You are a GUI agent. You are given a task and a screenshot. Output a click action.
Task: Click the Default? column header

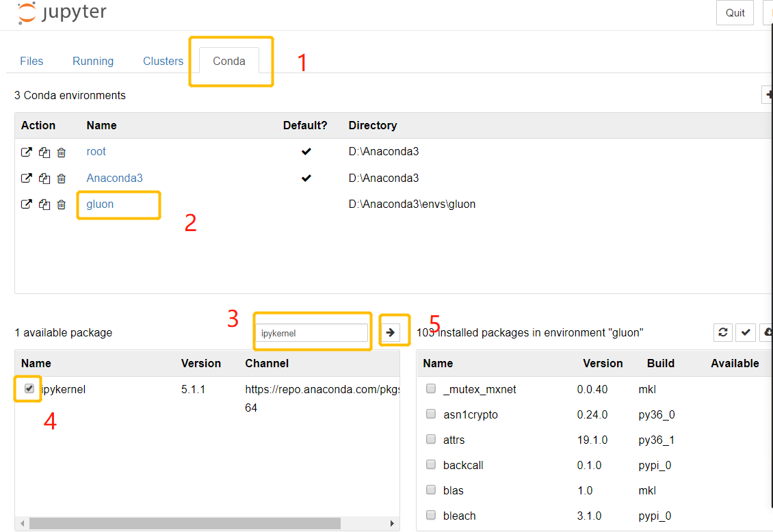pyautogui.click(x=305, y=126)
